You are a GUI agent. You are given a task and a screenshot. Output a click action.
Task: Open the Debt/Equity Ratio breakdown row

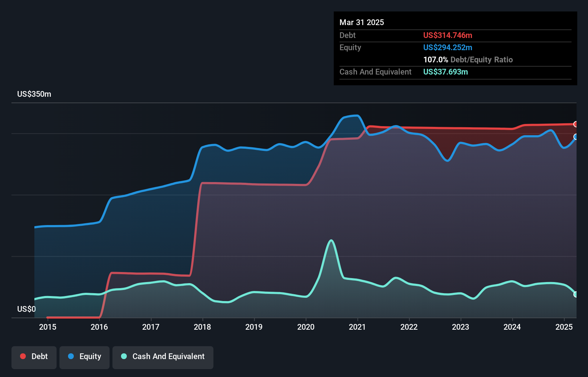click(x=468, y=59)
